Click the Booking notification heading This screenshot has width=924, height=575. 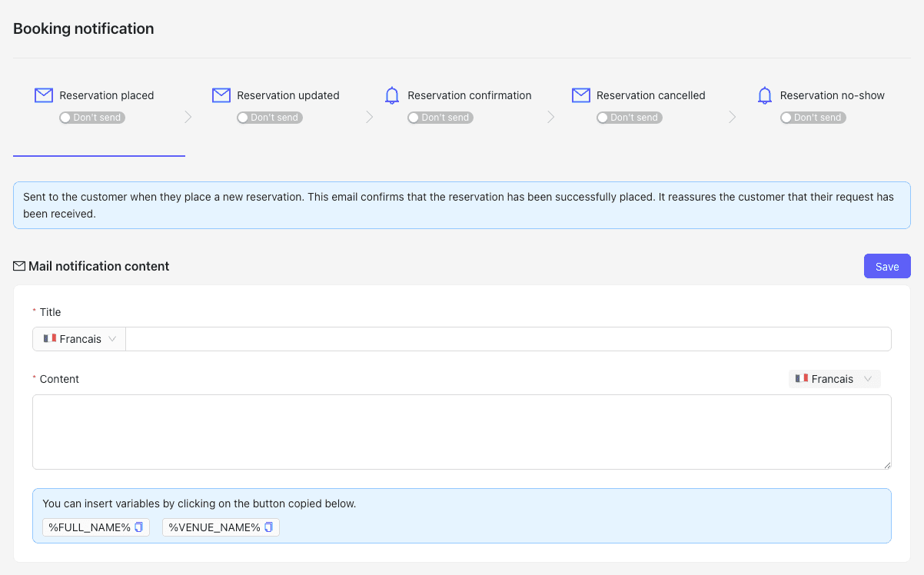(84, 28)
